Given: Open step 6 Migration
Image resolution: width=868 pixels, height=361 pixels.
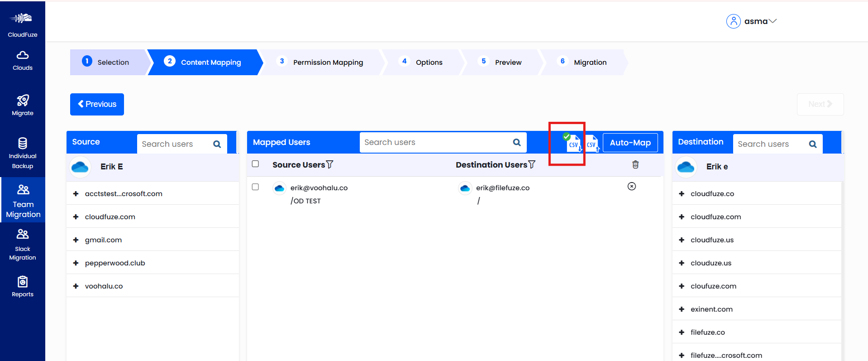Looking at the screenshot, I should (584, 62).
